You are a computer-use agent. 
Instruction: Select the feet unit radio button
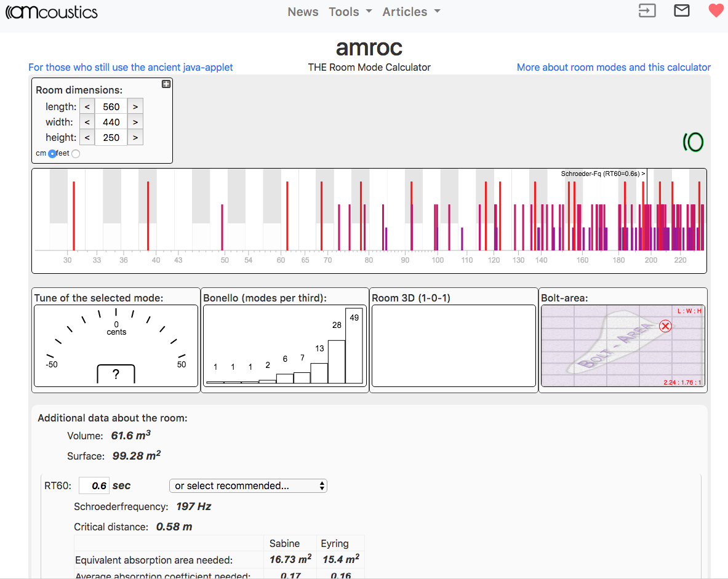(76, 154)
